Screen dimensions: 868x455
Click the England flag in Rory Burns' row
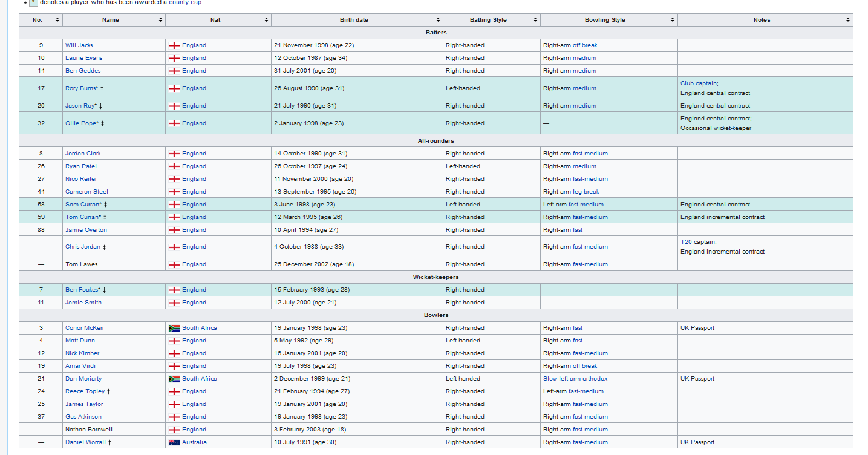174,88
